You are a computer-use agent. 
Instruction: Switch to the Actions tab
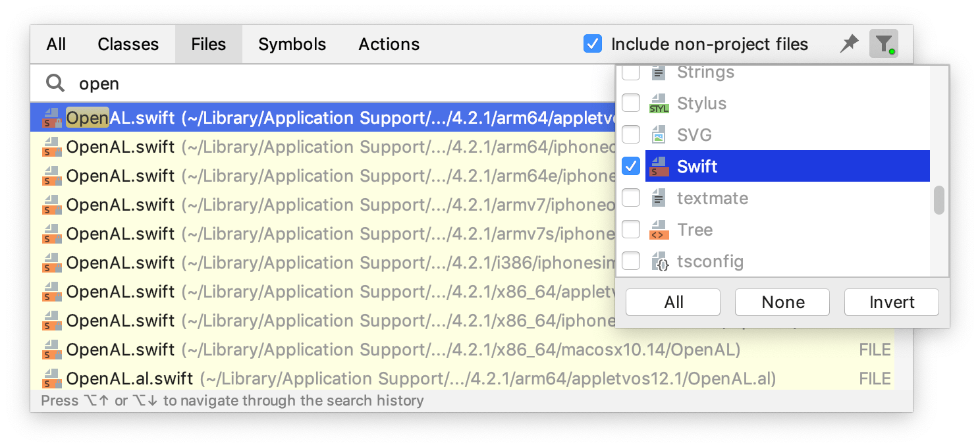tap(389, 44)
